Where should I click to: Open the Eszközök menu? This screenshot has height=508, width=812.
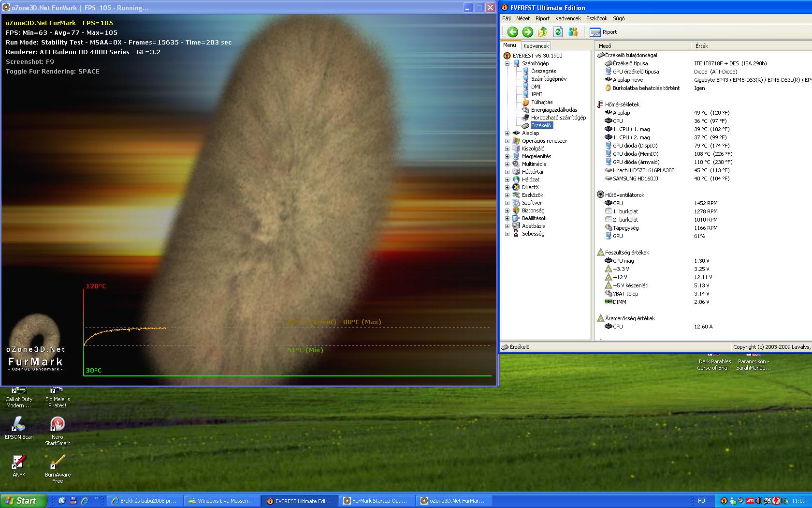(x=596, y=18)
